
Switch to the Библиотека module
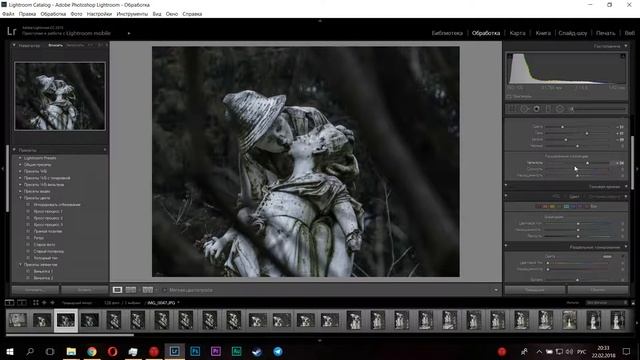(x=447, y=33)
